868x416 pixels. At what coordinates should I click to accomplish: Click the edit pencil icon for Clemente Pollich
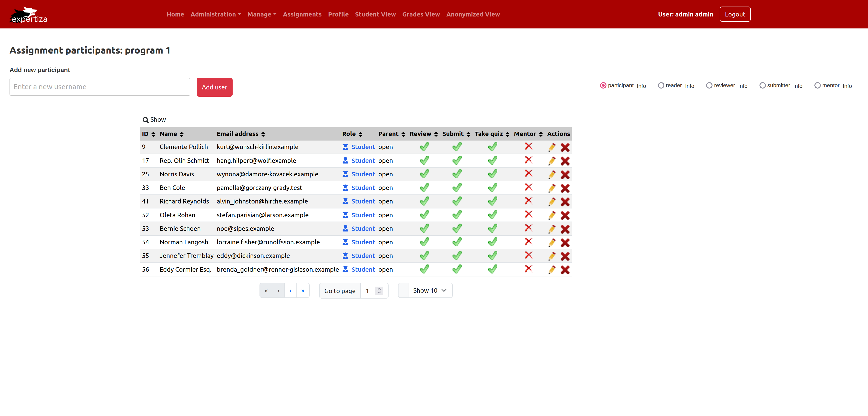pos(552,147)
